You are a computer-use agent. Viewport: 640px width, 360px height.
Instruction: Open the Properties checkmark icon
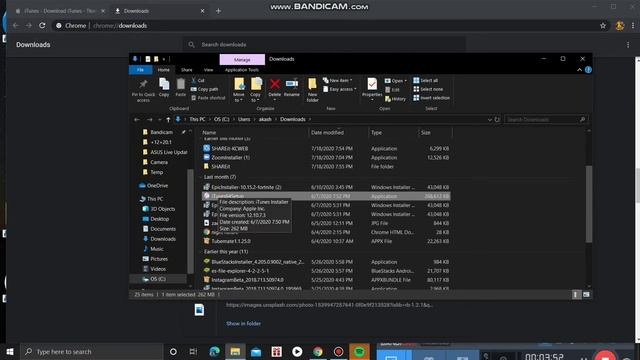coord(372,84)
